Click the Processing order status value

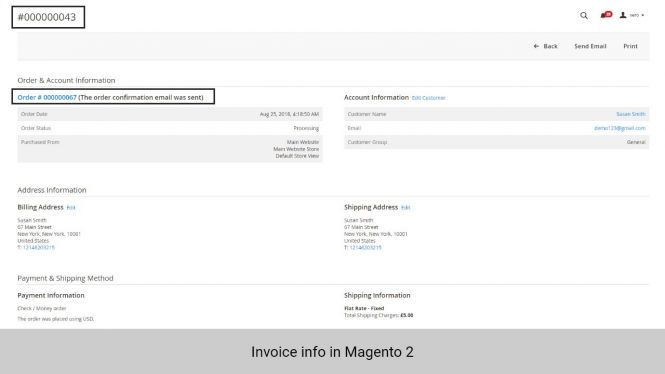306,128
